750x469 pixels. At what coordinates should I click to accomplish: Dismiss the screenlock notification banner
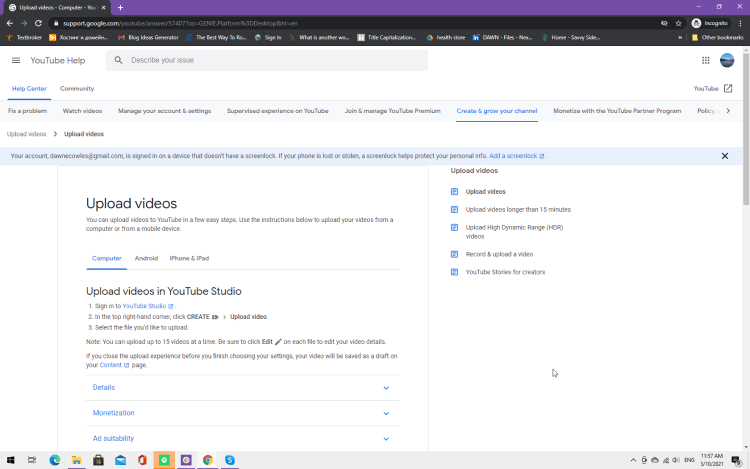point(725,156)
